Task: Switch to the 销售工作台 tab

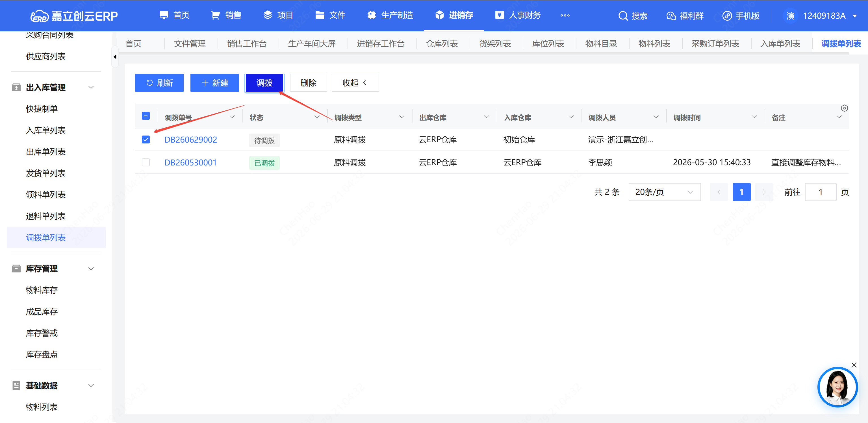Action: click(247, 44)
